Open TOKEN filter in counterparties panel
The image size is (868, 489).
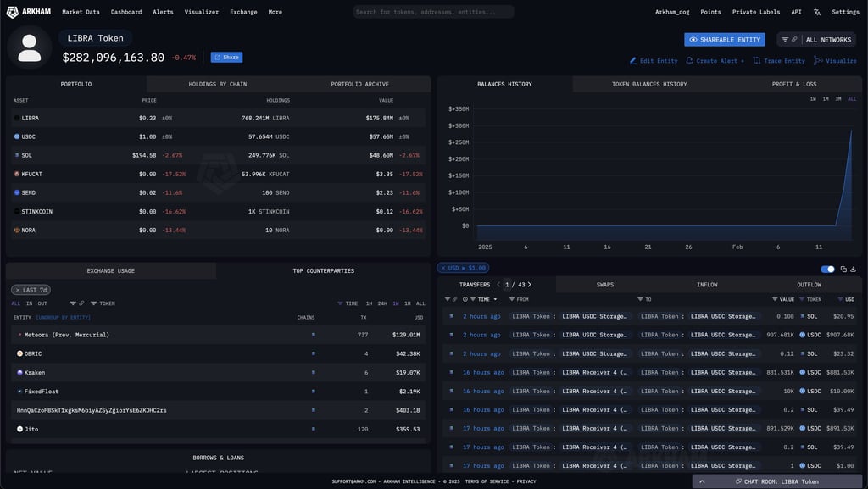click(103, 303)
